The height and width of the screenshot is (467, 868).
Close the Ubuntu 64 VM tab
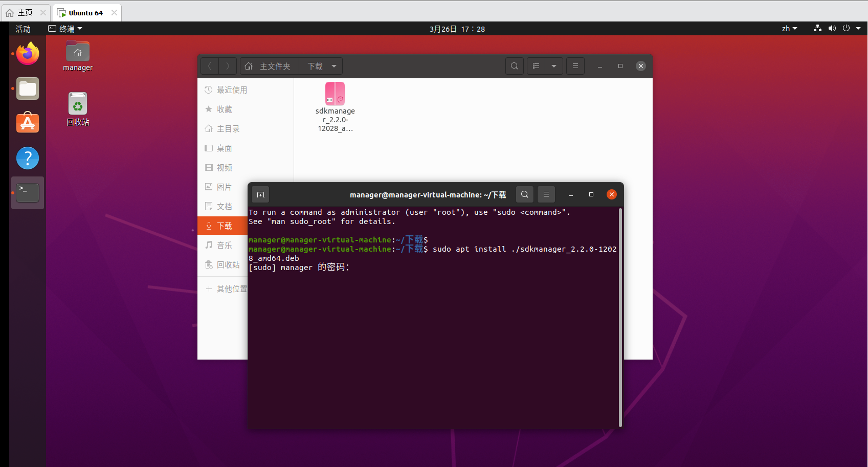[115, 13]
